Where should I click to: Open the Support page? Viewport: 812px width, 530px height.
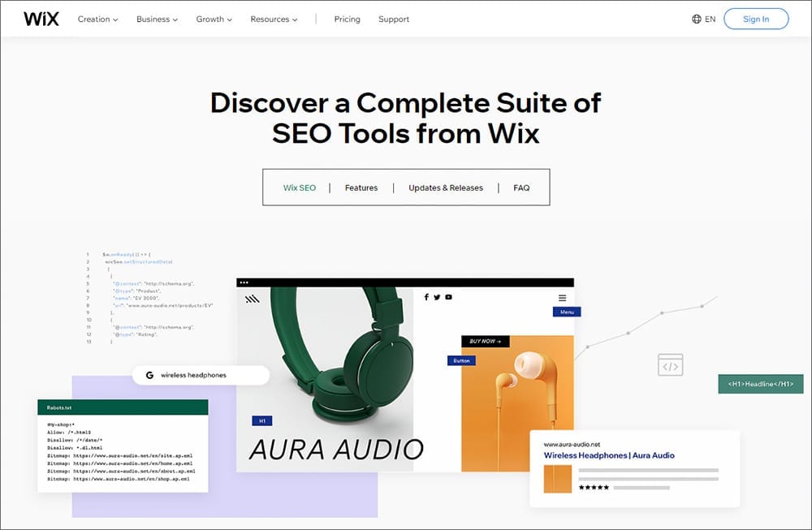394,19
